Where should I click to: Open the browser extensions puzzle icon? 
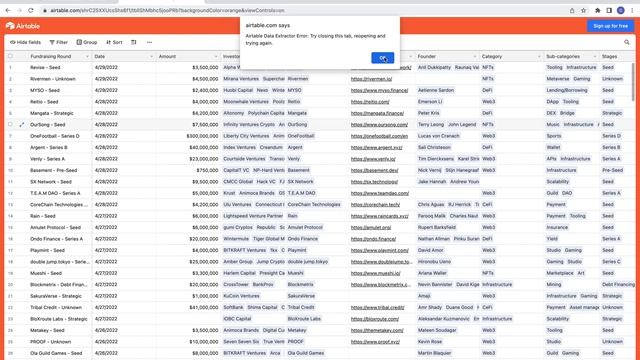(598, 10)
